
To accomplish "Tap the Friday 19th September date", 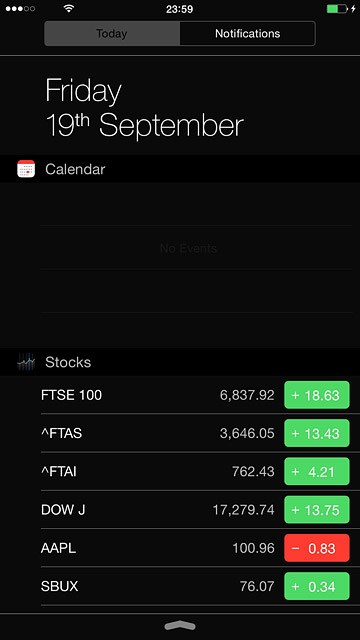I will point(144,108).
